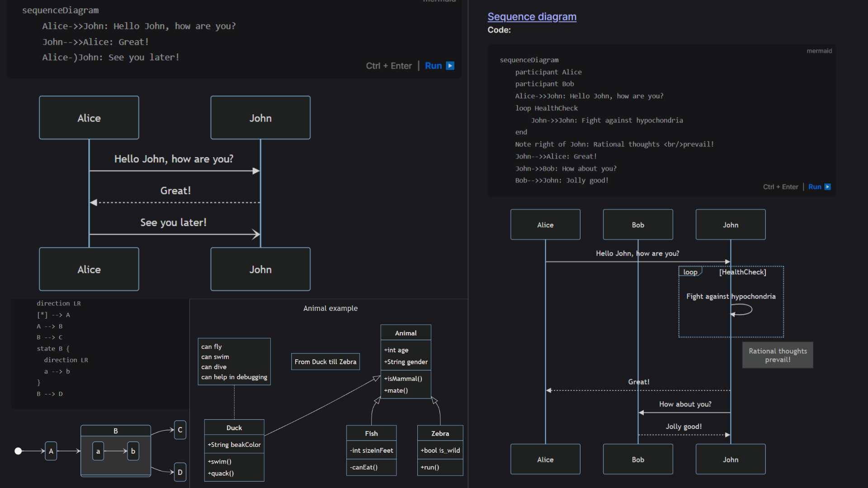Click the Run label in the short Alice-John code block
868x488 pixels.
(x=433, y=66)
